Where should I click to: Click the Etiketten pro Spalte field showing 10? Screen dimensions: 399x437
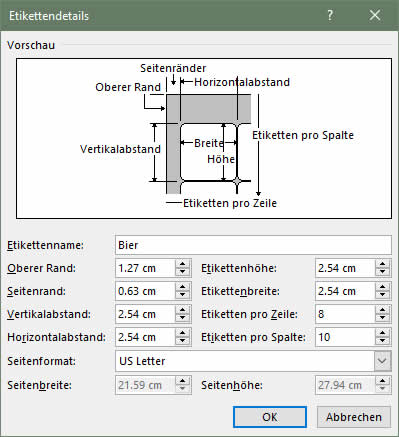(345, 337)
